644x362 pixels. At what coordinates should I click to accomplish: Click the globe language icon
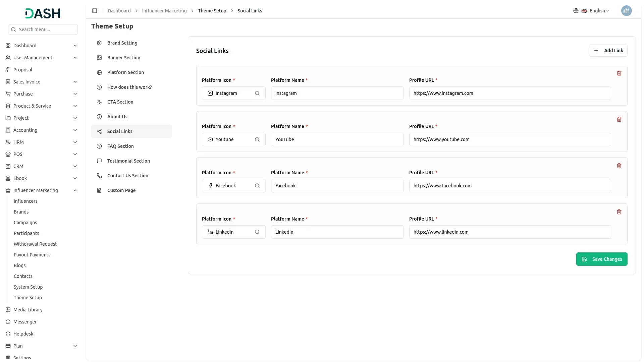(x=576, y=11)
